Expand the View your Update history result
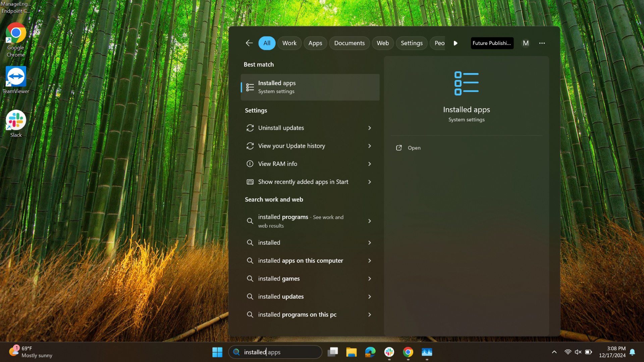644x362 pixels. 369,145
